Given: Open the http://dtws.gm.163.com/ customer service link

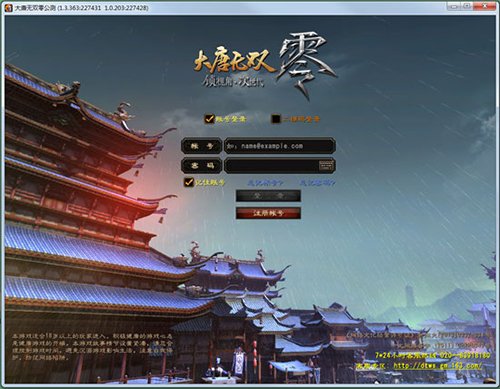Looking at the screenshot, I should 438,366.
